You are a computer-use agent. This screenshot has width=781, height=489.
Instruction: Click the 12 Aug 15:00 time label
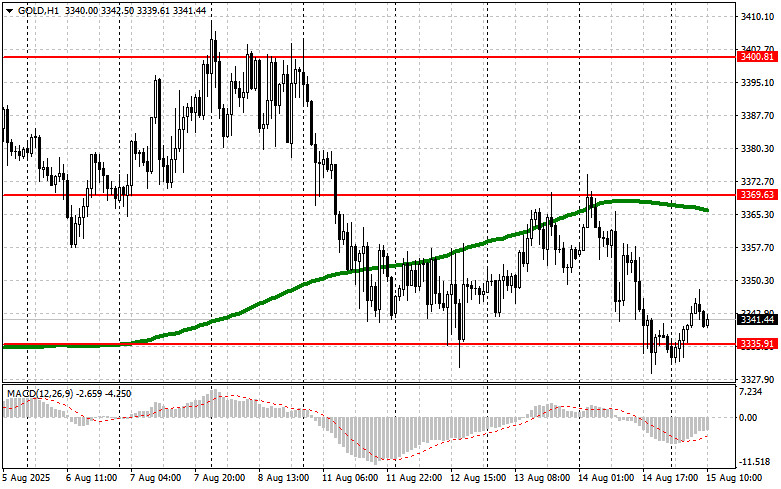[478, 478]
